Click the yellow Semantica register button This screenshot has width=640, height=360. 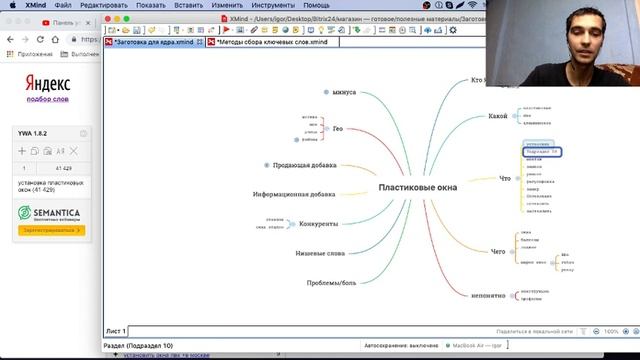[x=51, y=230]
